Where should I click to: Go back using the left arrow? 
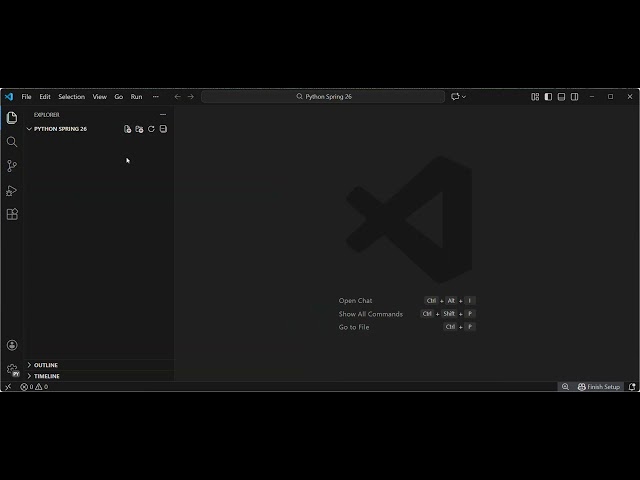[178, 97]
